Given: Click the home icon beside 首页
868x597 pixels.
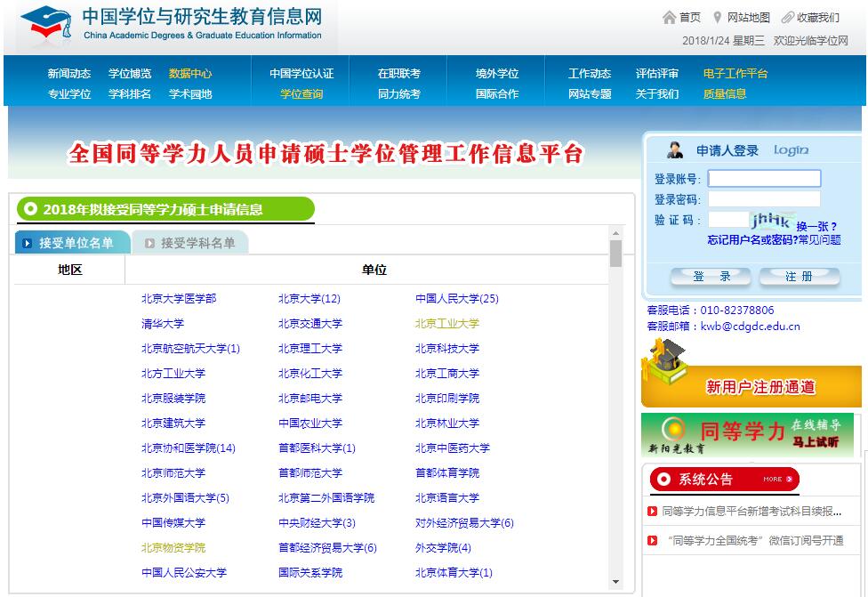Looking at the screenshot, I should click(669, 18).
